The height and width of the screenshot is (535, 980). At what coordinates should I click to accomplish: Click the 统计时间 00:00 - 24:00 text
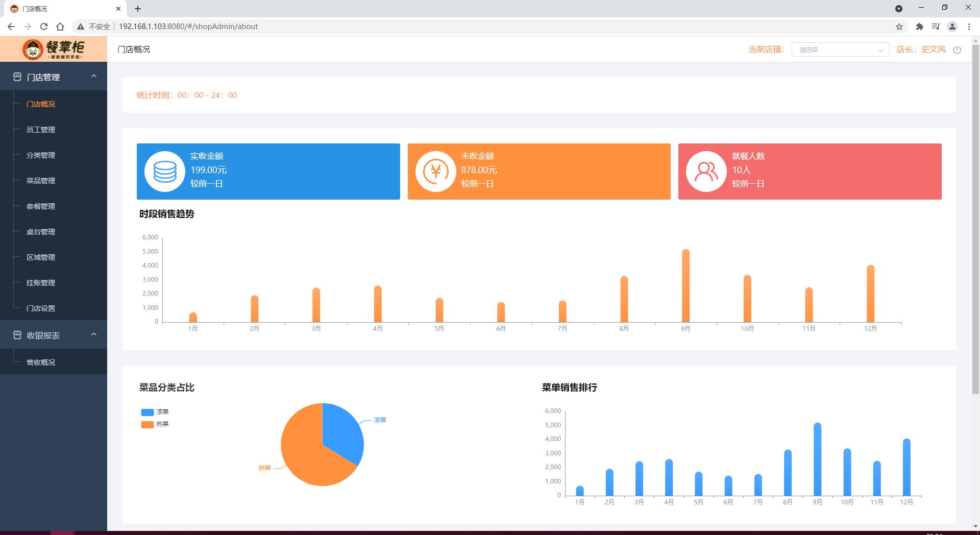click(187, 95)
